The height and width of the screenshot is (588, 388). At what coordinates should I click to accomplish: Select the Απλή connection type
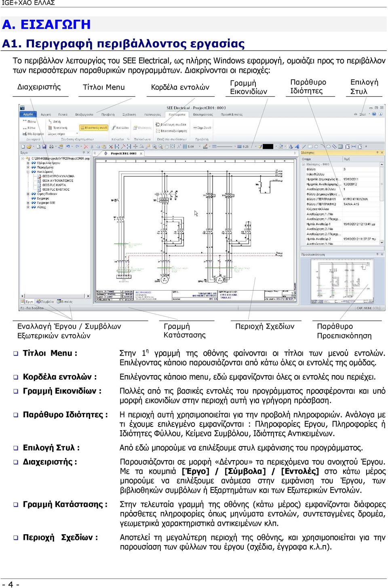click(x=55, y=121)
